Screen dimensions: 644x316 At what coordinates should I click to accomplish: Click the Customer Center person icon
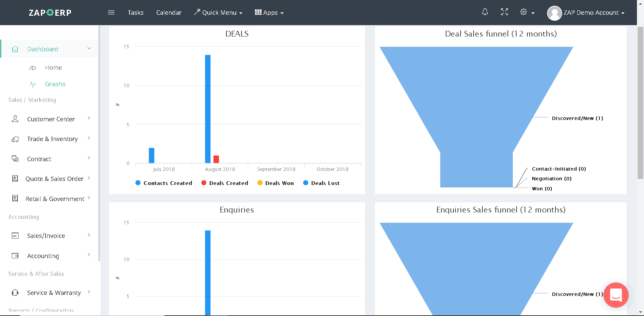point(15,119)
